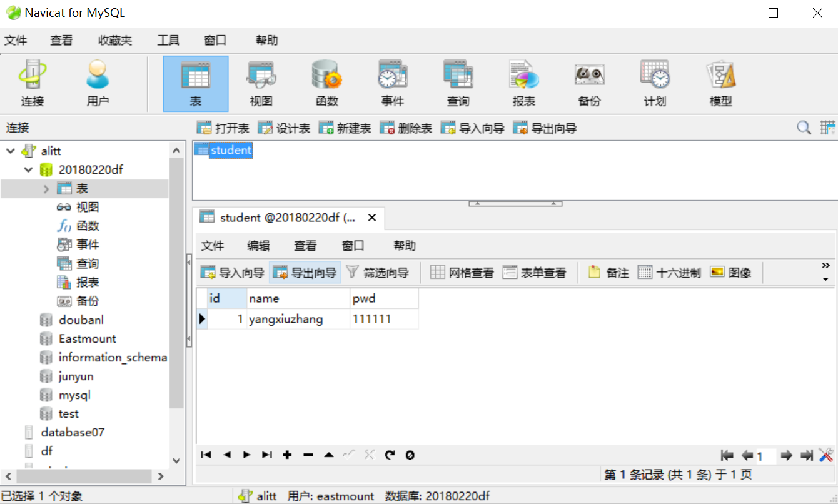
Task: Open main 工具 (Tools) menu
Action: pos(168,41)
